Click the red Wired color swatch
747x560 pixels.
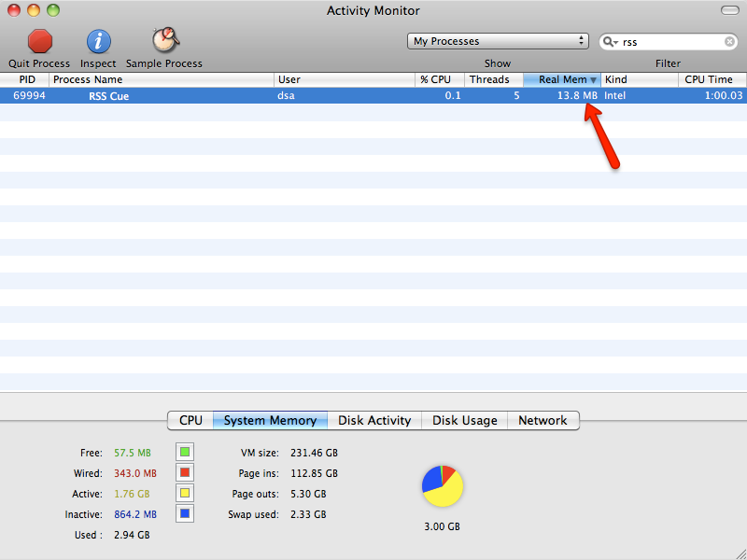[x=185, y=473]
